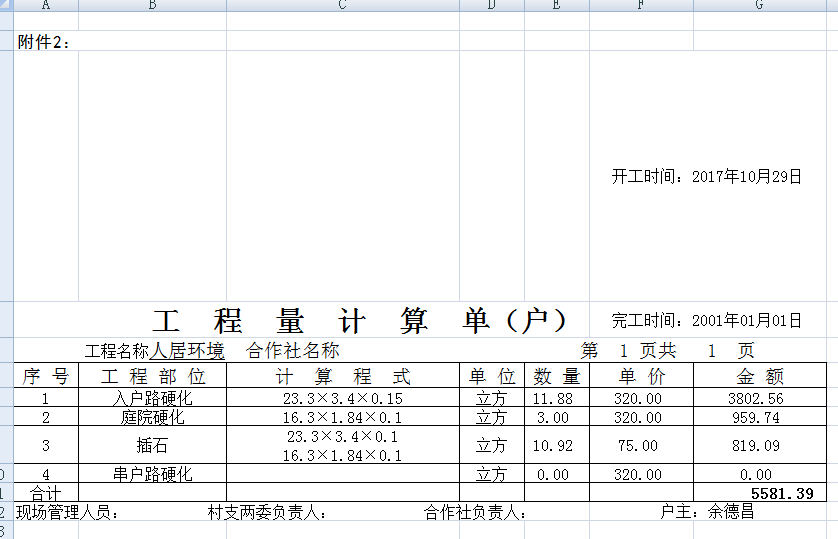The height and width of the screenshot is (539, 838).
Task: Select header cell 单位
Action: (492, 376)
